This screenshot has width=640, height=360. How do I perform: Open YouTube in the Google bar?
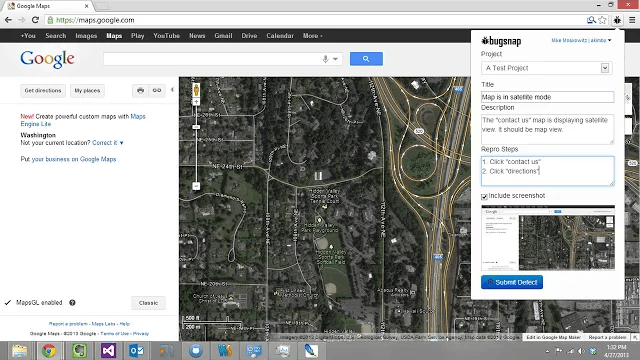click(167, 36)
